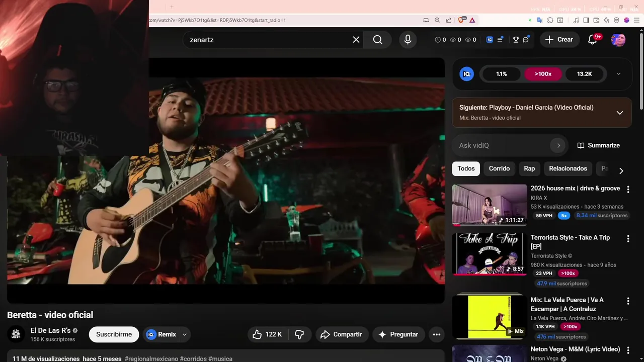The width and height of the screenshot is (644, 362).
Task: Open the vidIQ chat bubble icon
Action: pyautogui.click(x=526, y=40)
